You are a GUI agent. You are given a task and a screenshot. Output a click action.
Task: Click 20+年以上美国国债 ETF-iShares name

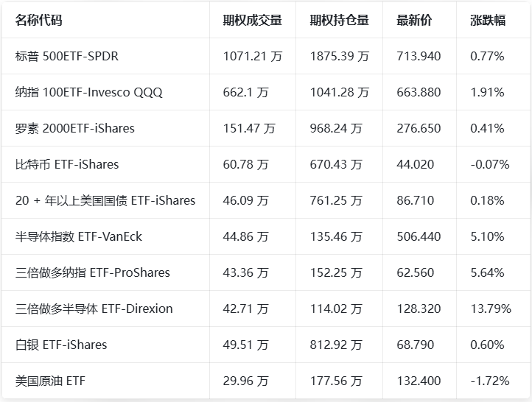pyautogui.click(x=105, y=200)
